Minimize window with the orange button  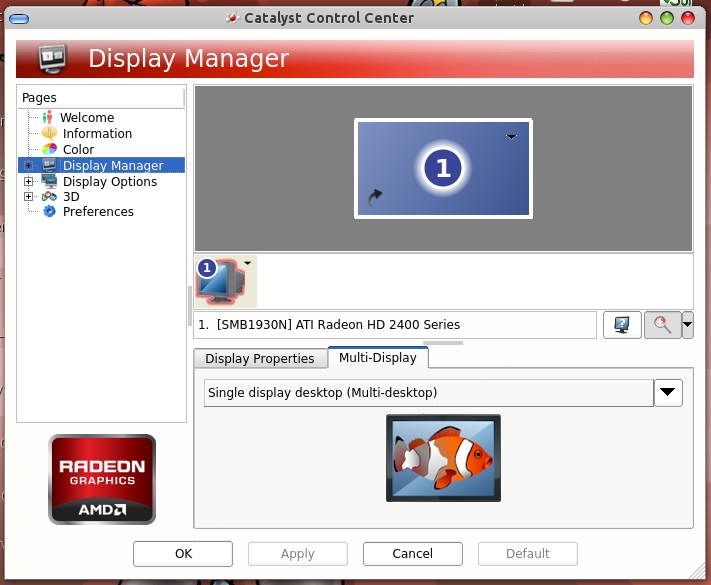(646, 18)
